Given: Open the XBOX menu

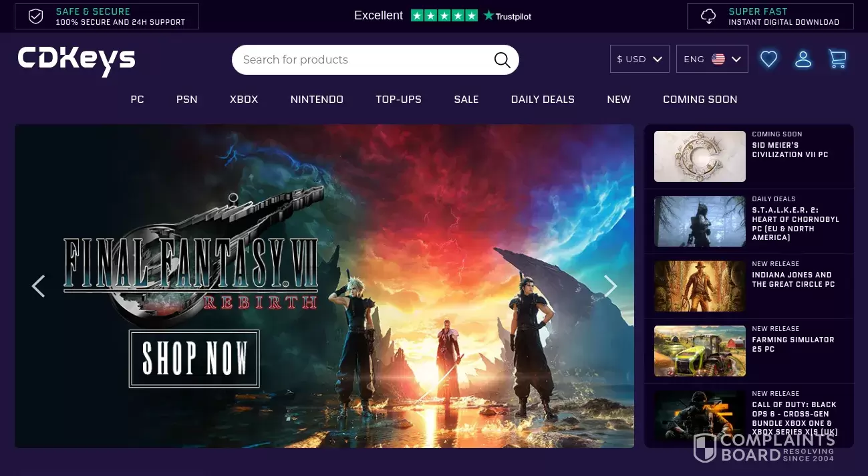Looking at the screenshot, I should point(244,100).
